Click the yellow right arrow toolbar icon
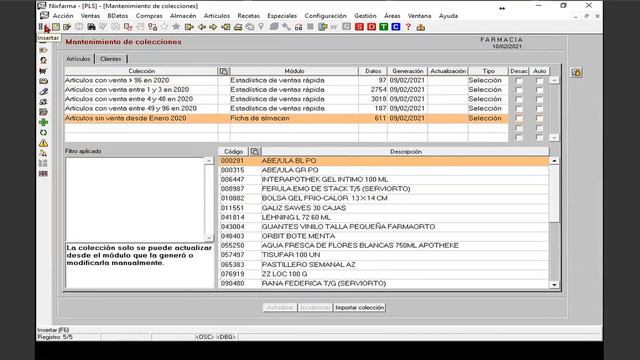The image size is (640, 360). click(213, 27)
